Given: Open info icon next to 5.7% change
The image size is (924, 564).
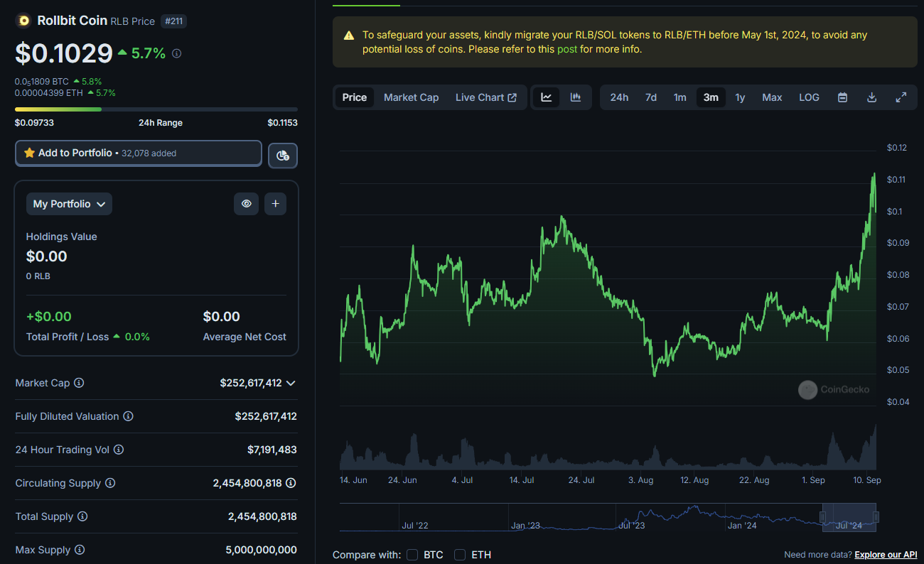Looking at the screenshot, I should (177, 53).
